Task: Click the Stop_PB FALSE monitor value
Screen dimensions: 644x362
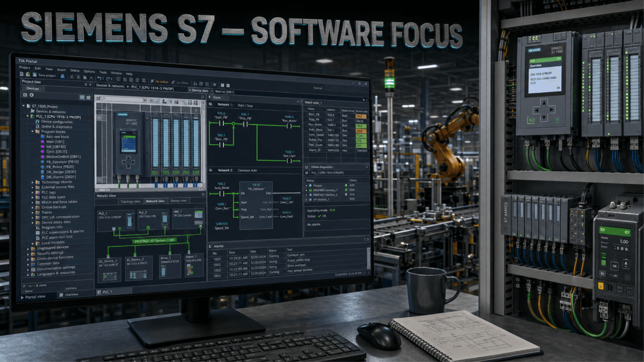Action: 359,121
